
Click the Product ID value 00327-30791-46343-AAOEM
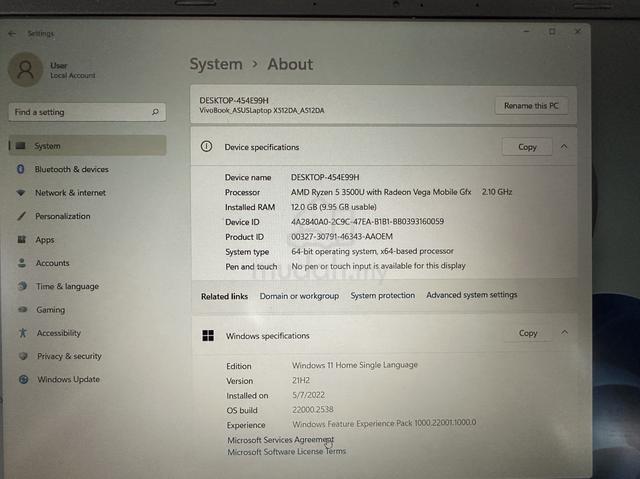point(342,237)
